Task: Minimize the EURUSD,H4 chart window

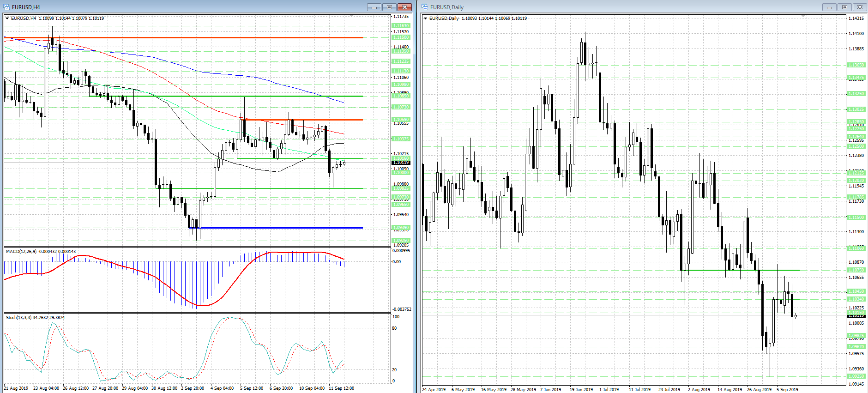Action: point(374,7)
